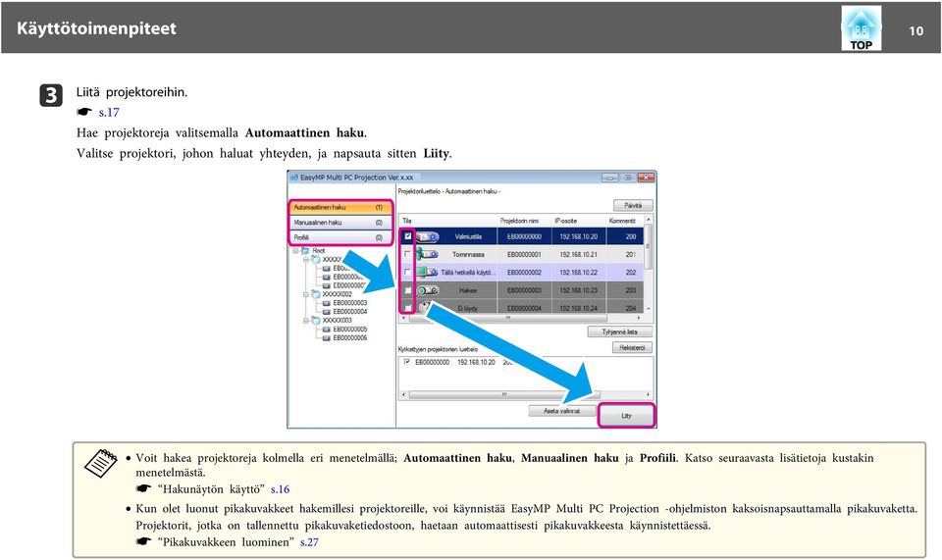Select the Automaattinen haku tab

tap(340, 207)
